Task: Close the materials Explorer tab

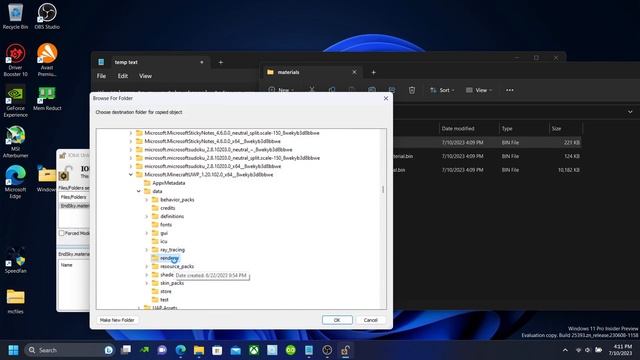Action: pos(354,72)
